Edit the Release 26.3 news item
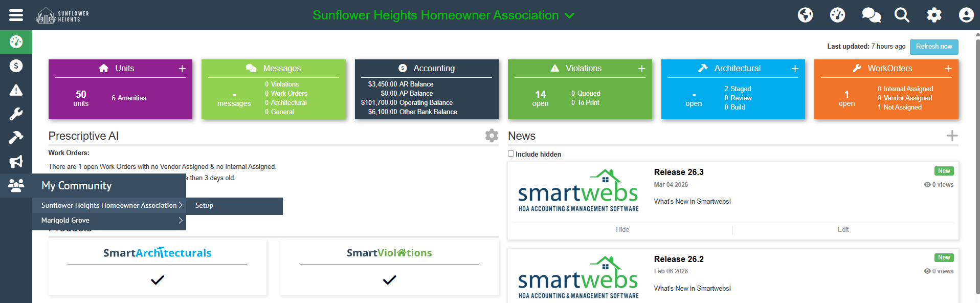This screenshot has width=980, height=303. [843, 230]
